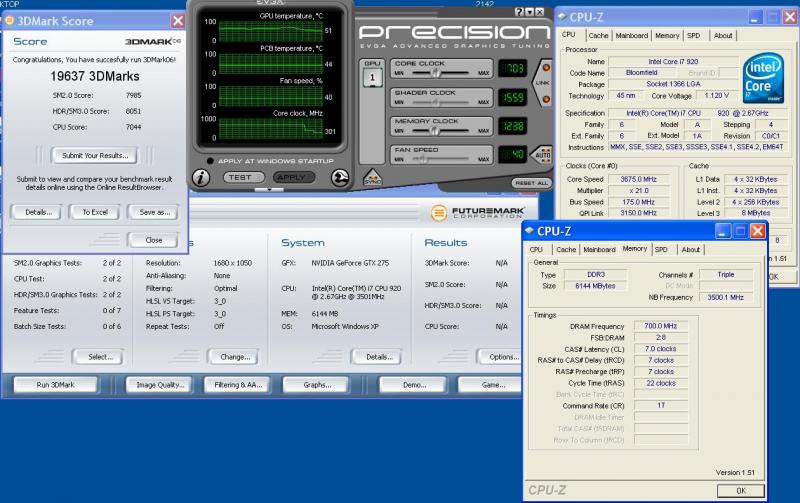Click Save as in 3DMark Score
800x503 pixels.
(154, 212)
